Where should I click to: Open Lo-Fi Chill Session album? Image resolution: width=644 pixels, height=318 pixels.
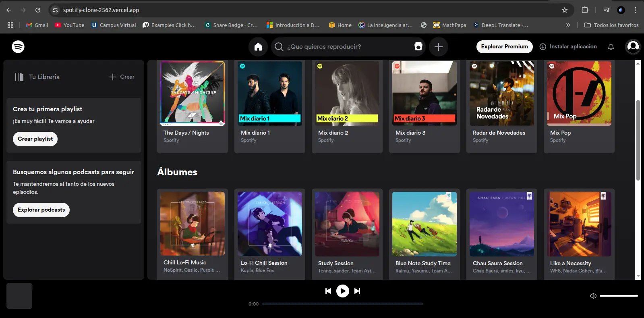(x=270, y=234)
